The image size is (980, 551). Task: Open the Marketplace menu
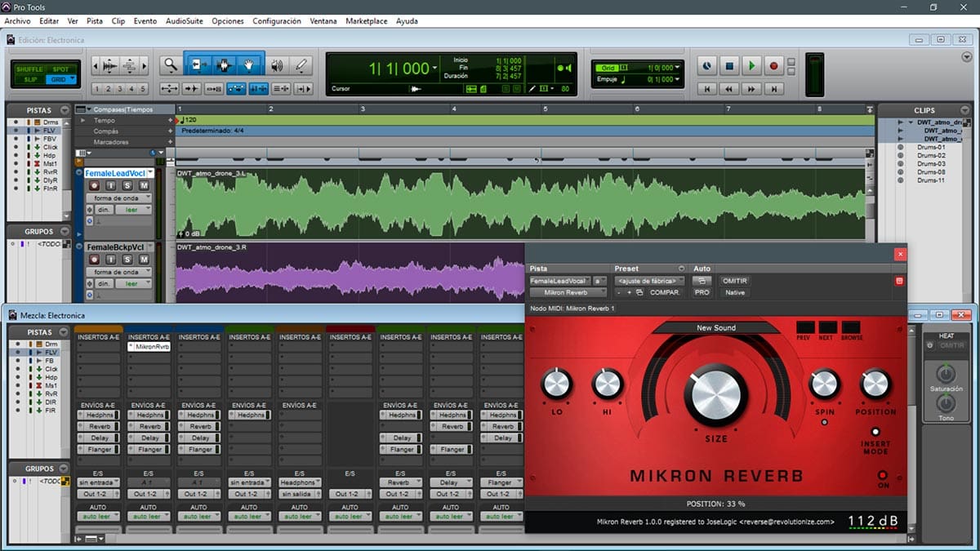pyautogui.click(x=367, y=21)
